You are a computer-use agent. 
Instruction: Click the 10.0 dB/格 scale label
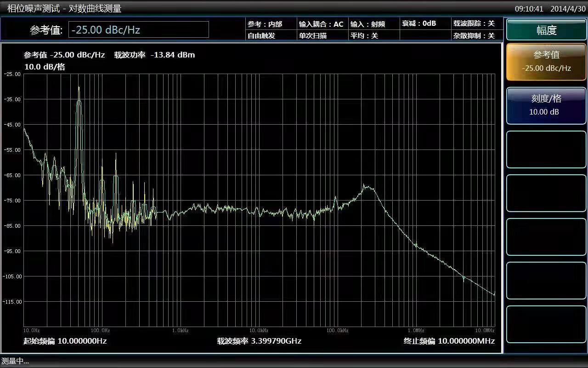(45, 67)
